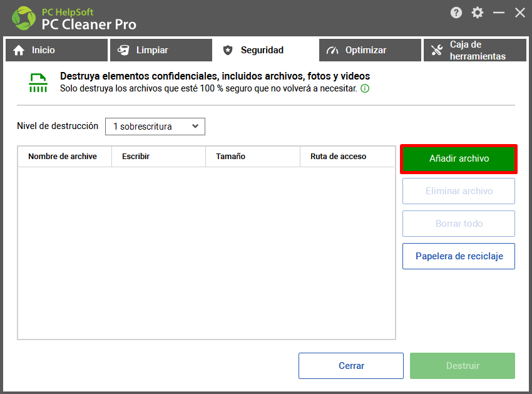Switch to the Inicio tab
Image resolution: width=532 pixels, height=394 pixels.
tap(56, 50)
